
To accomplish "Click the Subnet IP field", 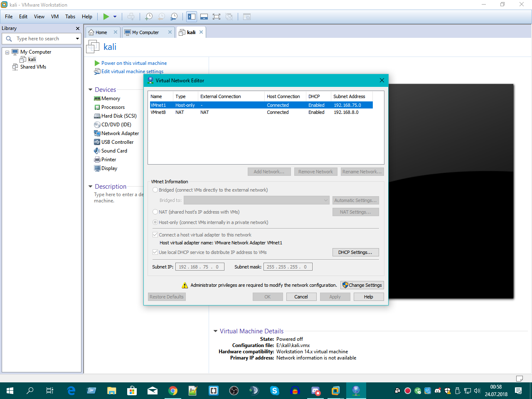I will (200, 267).
